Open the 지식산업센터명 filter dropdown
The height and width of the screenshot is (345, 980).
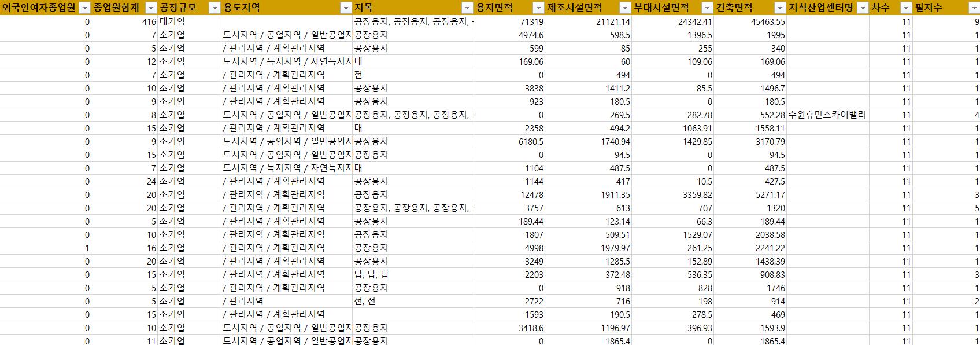tap(863, 8)
